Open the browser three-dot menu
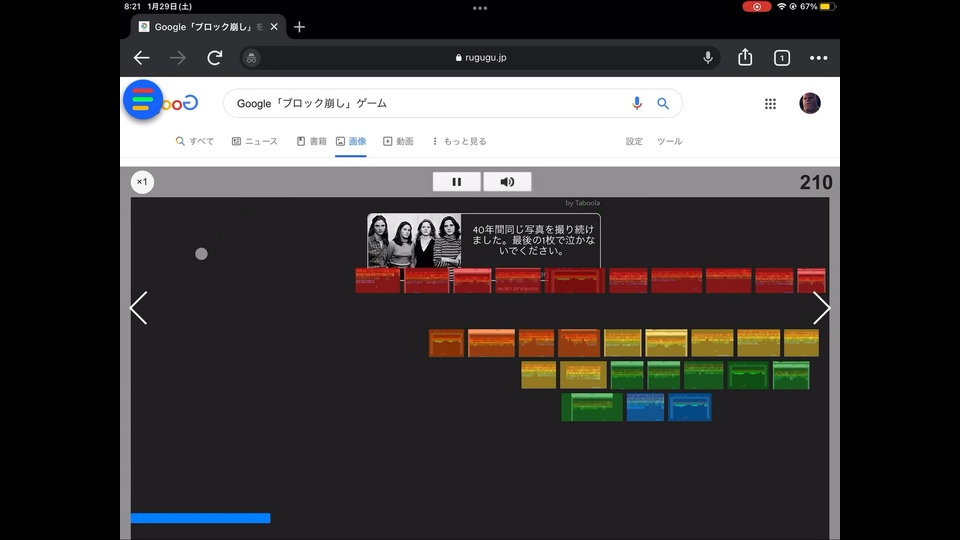The width and height of the screenshot is (960, 540). coord(819,58)
